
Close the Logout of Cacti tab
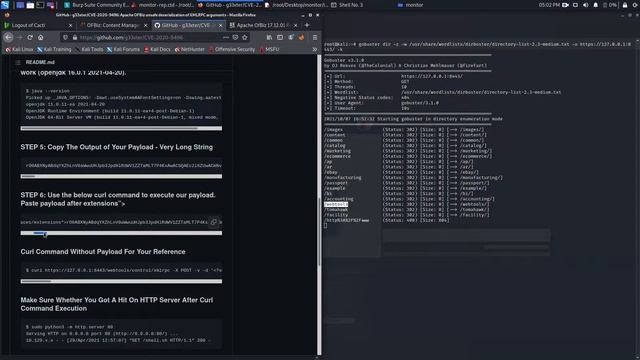pyautogui.click(x=70, y=25)
